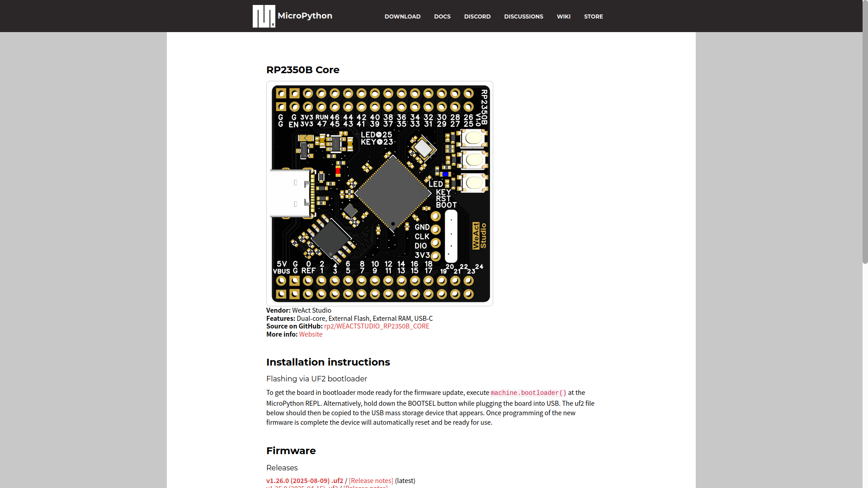The width and height of the screenshot is (868, 488).
Task: Download the v1.26.0 (2025-08-09) .uf2 firmware
Action: pos(305,481)
